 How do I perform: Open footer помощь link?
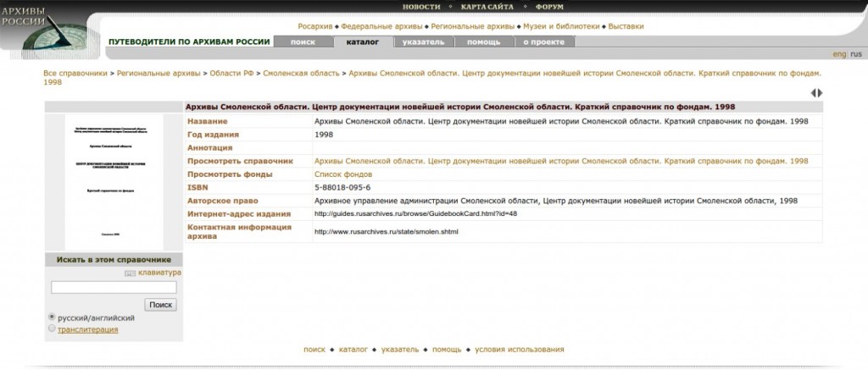pyautogui.click(x=447, y=350)
